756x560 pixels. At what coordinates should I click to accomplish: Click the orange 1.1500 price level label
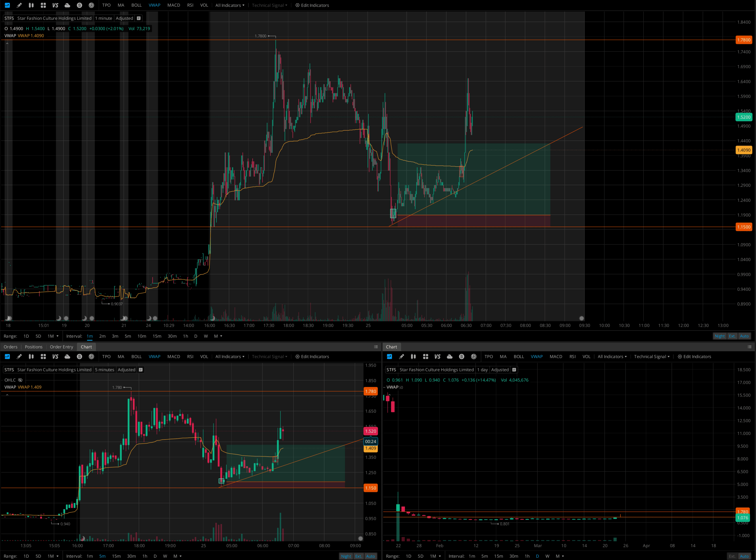pos(744,227)
